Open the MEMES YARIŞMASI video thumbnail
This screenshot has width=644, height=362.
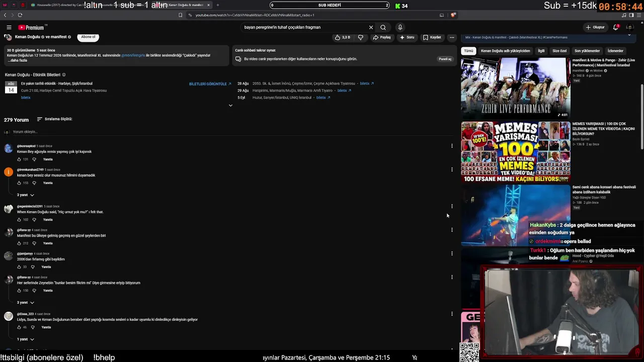tap(516, 152)
